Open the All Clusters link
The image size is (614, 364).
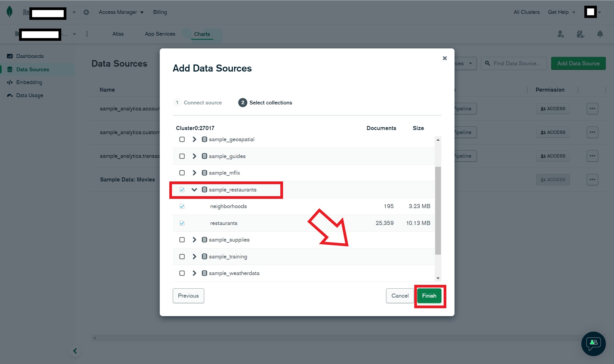coord(527,12)
